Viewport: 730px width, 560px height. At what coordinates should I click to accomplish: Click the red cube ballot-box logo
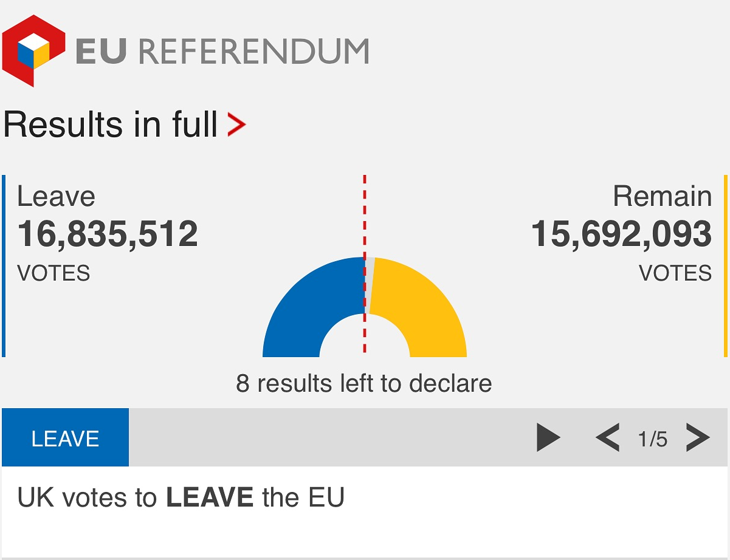(33, 50)
